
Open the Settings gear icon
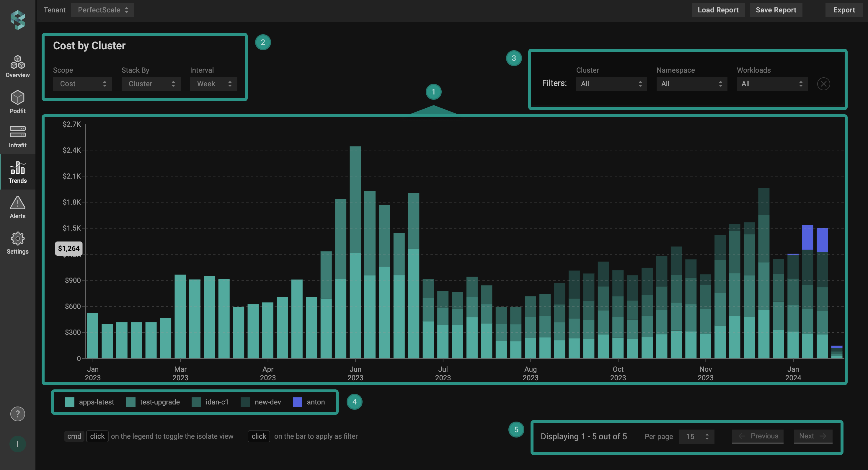coord(17,239)
